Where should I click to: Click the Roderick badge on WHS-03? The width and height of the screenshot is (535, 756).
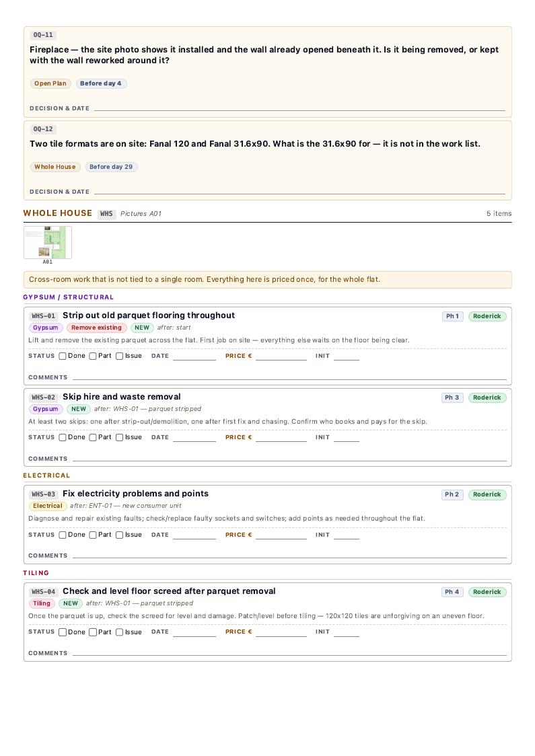coord(487,494)
